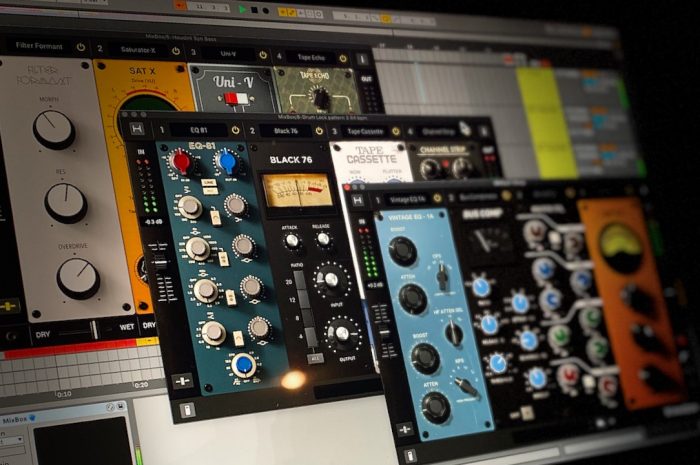Set Black 76 ratio to 4

tap(311, 336)
